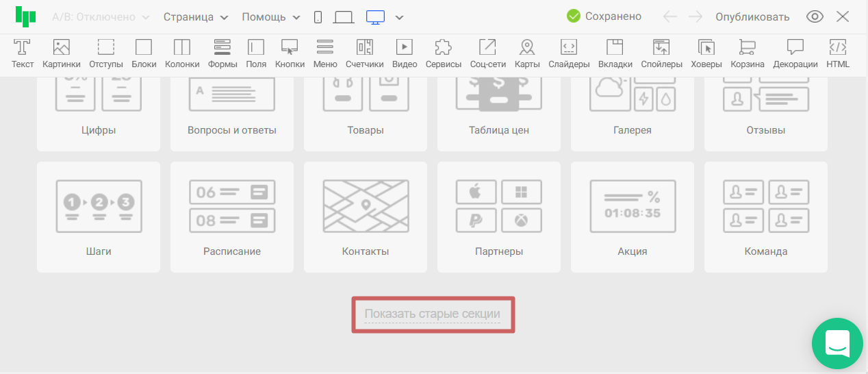The width and height of the screenshot is (868, 374).
Task: Add the Контакты section template
Action: [366, 216]
